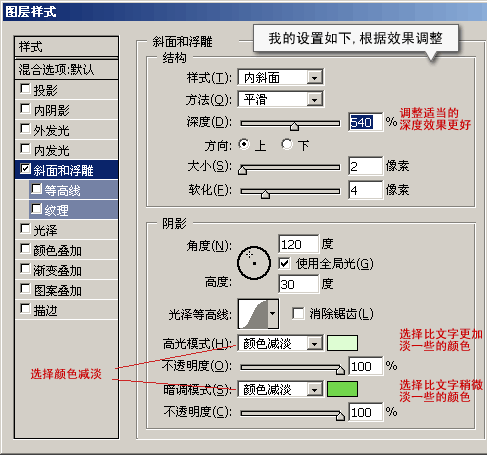Tick the 外发光 outer glow checkbox
The height and width of the screenshot is (455, 487).
[25, 129]
